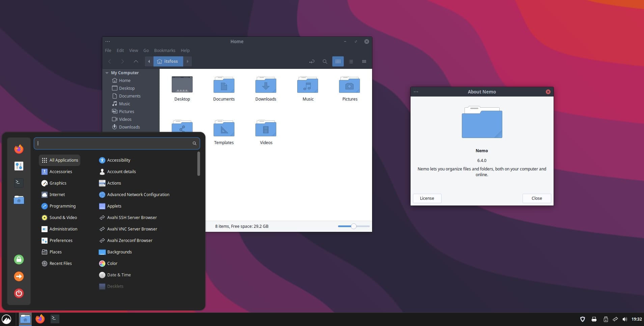644x326 pixels.
Task: Open the About Nemo window options menu
Action: point(416,91)
